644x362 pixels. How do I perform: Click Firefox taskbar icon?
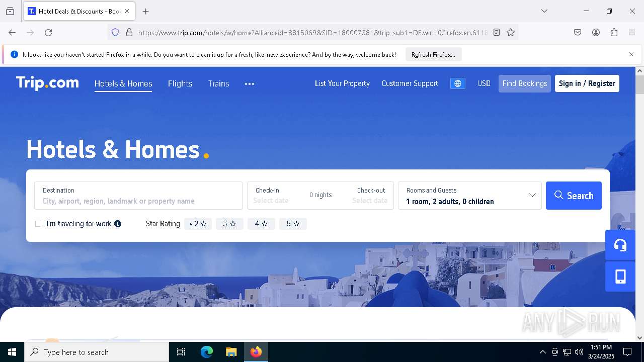tap(256, 352)
